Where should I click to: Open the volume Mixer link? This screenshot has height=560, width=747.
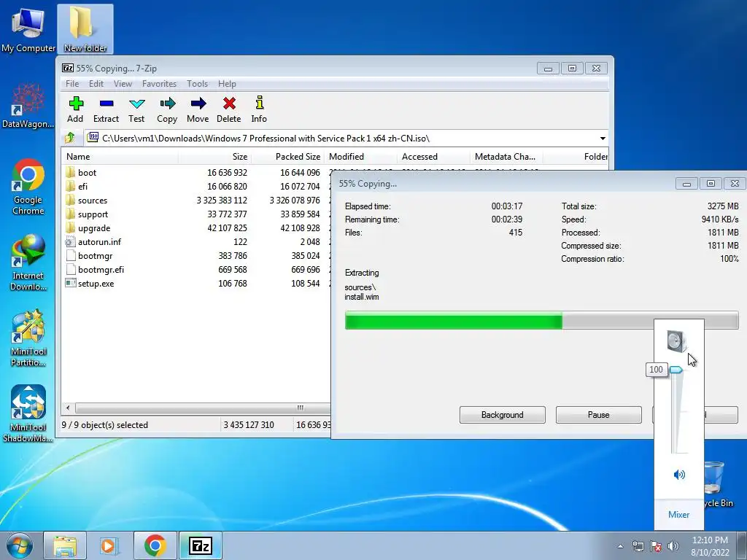click(x=679, y=515)
